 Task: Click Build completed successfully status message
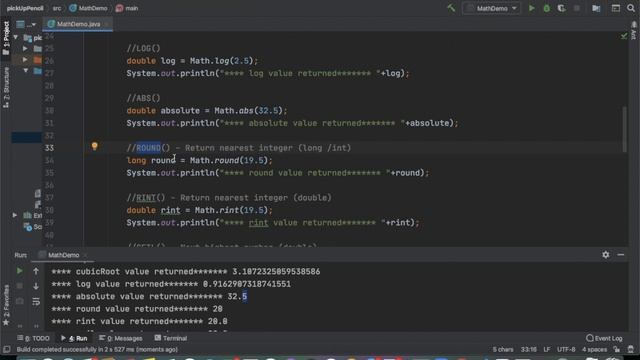click(x=97, y=349)
